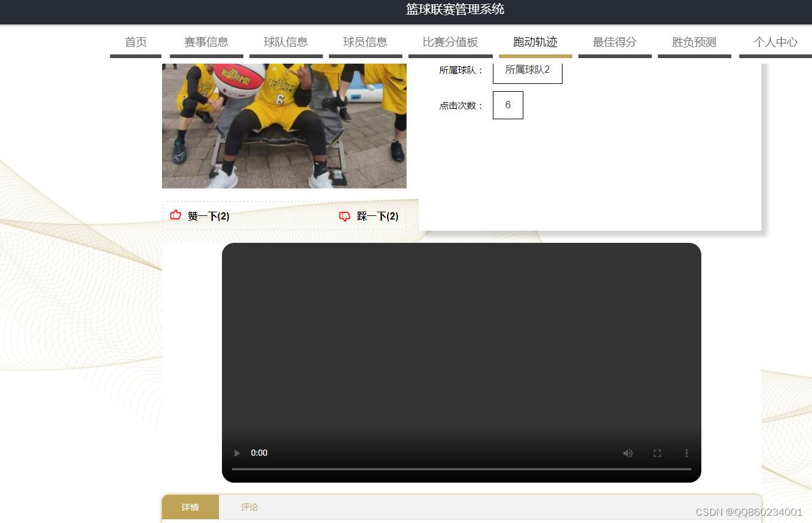Open the video player's three-dot options icon
Screen dimensions: 812x523
coord(686,453)
